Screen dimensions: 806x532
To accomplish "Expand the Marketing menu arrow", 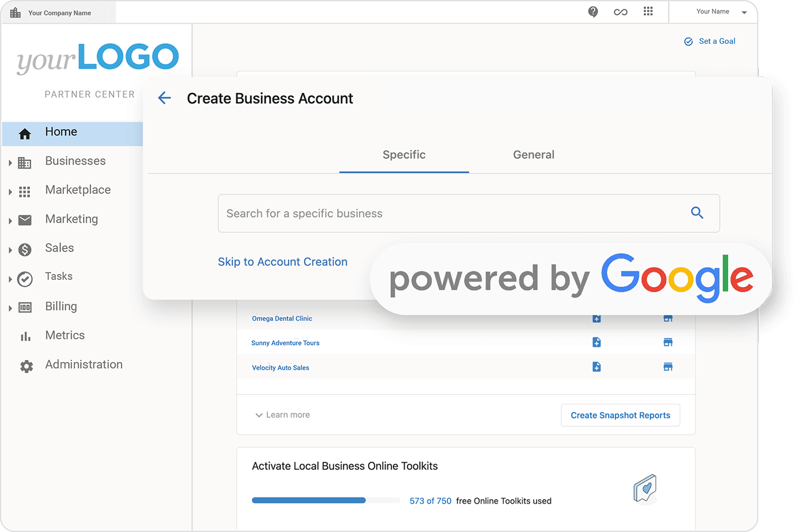I will [10, 221].
